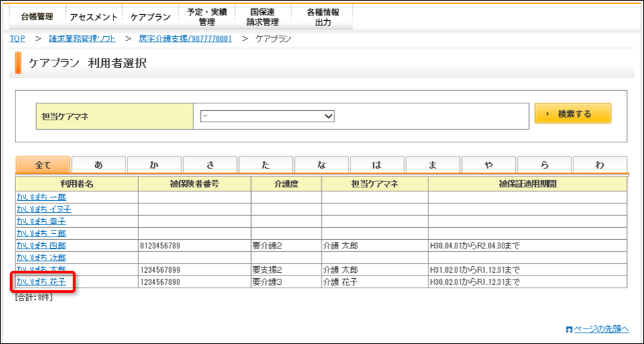Click the 要支援2 cell
Viewport: 644px width, 344px height.
point(286,270)
